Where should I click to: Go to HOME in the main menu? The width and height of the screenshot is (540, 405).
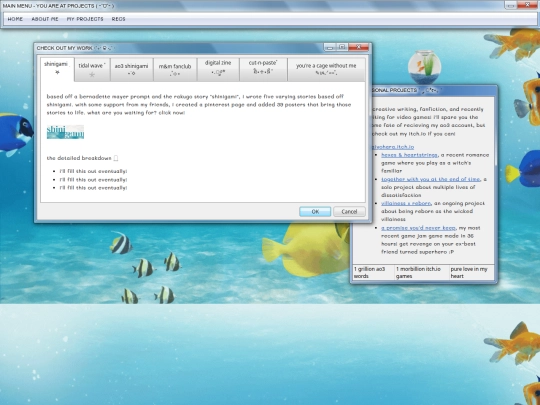tap(15, 19)
